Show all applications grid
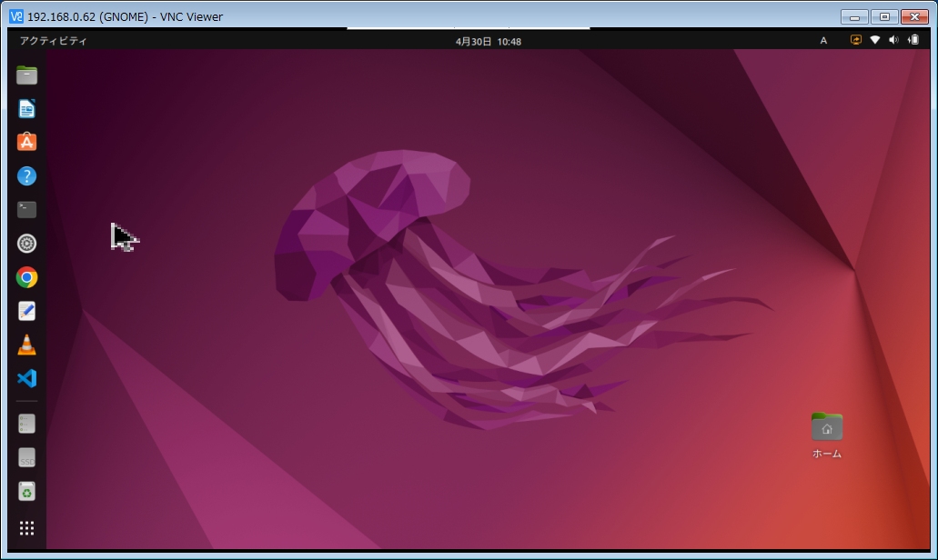 [27, 528]
